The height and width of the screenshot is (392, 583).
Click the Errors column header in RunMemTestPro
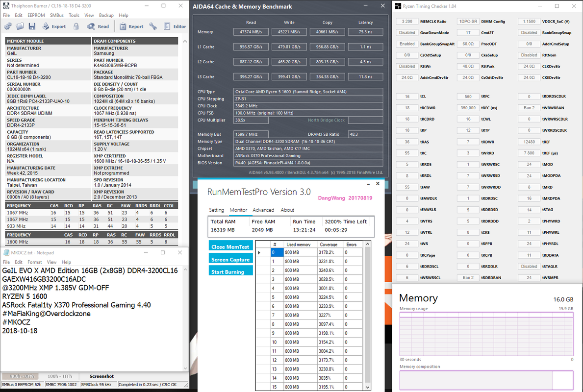pos(353,245)
